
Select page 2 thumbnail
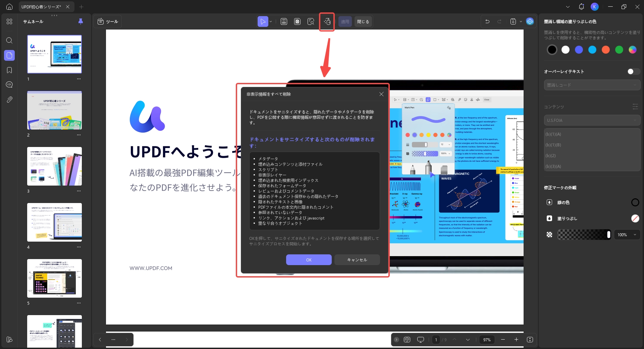pyautogui.click(x=54, y=110)
